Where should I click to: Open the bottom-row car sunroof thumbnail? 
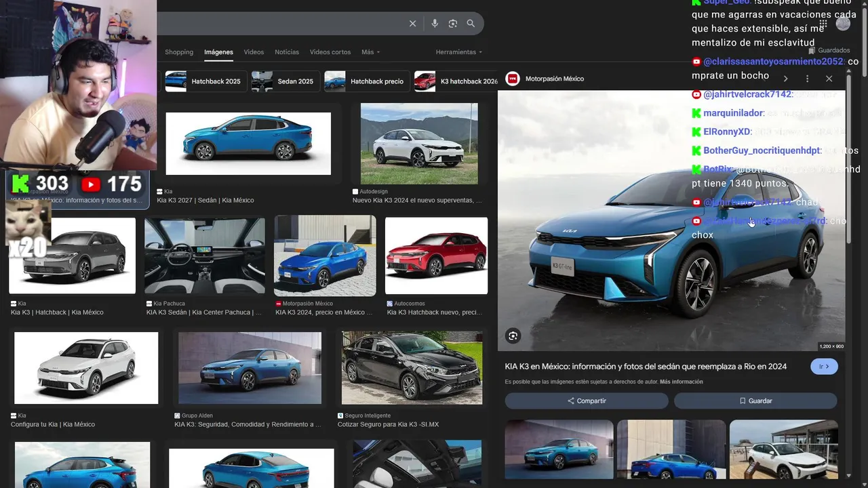(x=417, y=464)
